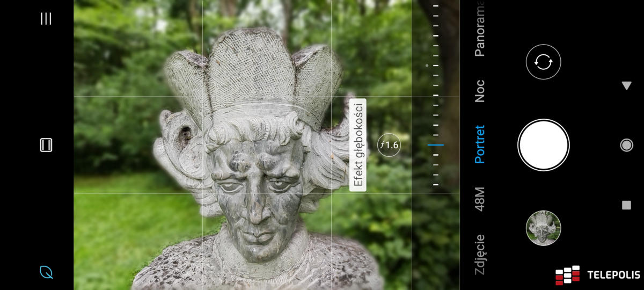Flip camera with the rotate icon
Image resolution: width=644 pixels, height=290 pixels.
tap(543, 62)
